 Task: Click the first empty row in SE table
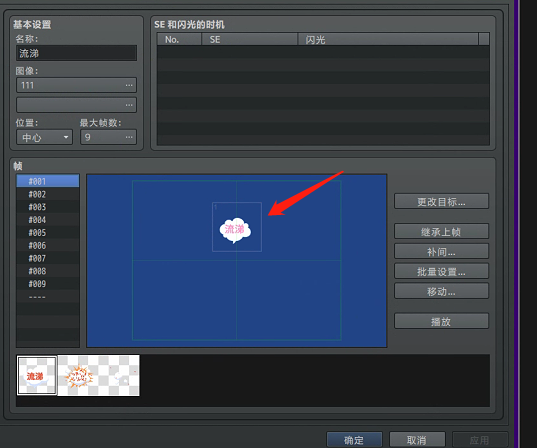coord(323,52)
